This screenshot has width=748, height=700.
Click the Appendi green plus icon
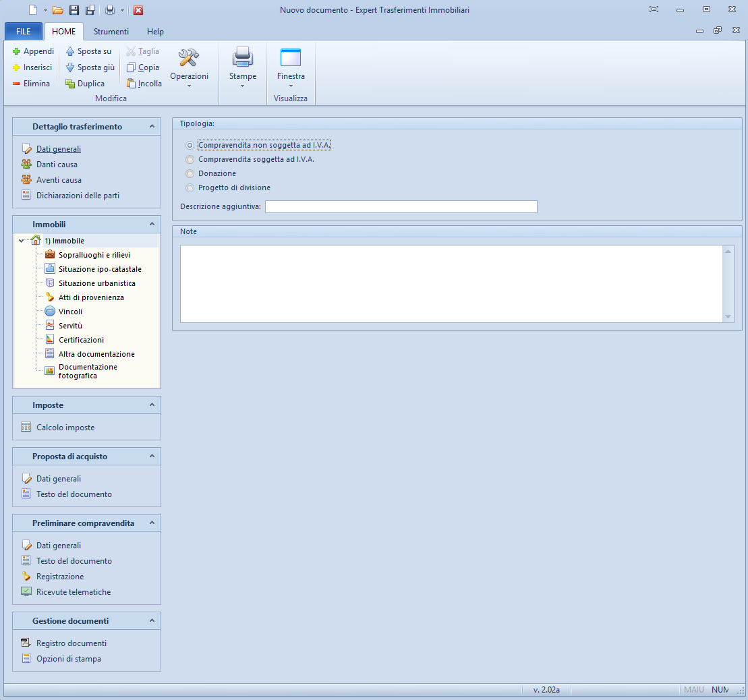pos(16,51)
